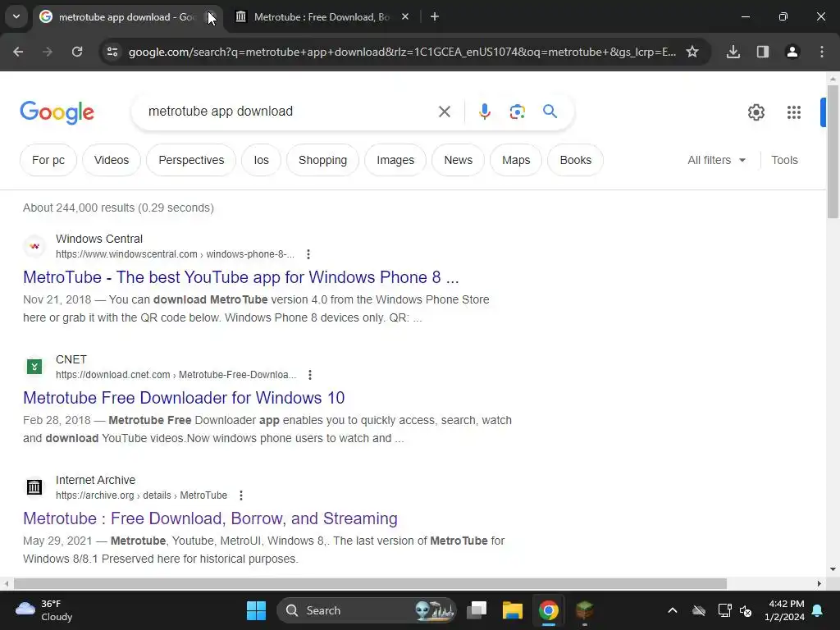
Task: Open more options for Windows Central result
Action: pos(308,254)
